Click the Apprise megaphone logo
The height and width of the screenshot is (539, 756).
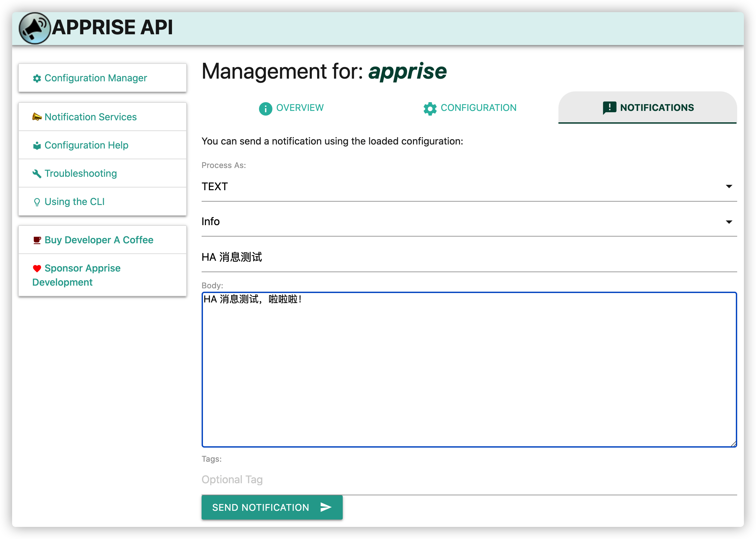[34, 28]
